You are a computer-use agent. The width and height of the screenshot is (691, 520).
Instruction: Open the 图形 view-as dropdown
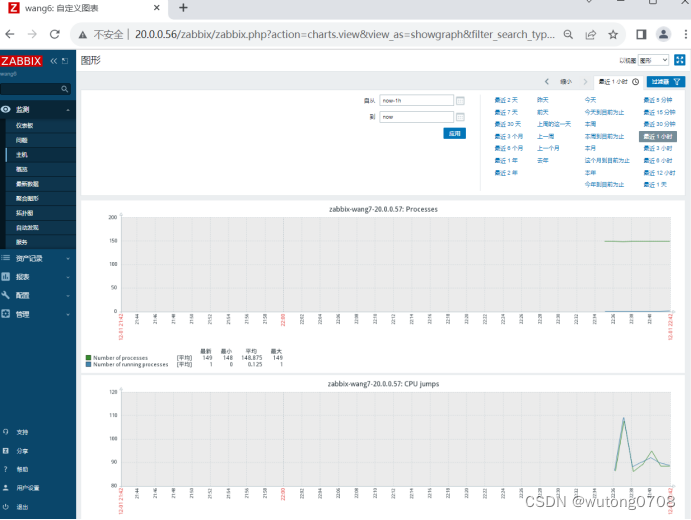point(654,60)
